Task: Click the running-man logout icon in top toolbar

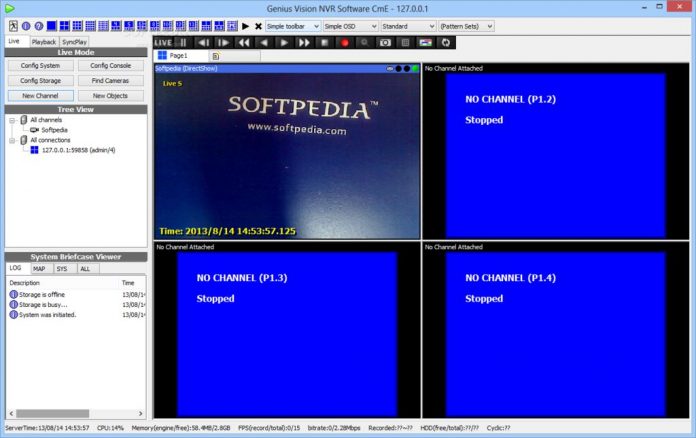Action: tap(13, 26)
